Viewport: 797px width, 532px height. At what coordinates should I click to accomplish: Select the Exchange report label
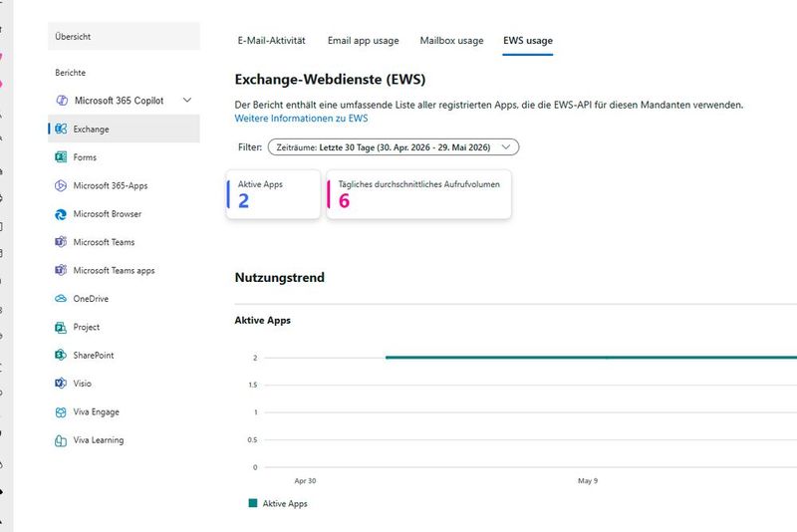pyautogui.click(x=91, y=130)
